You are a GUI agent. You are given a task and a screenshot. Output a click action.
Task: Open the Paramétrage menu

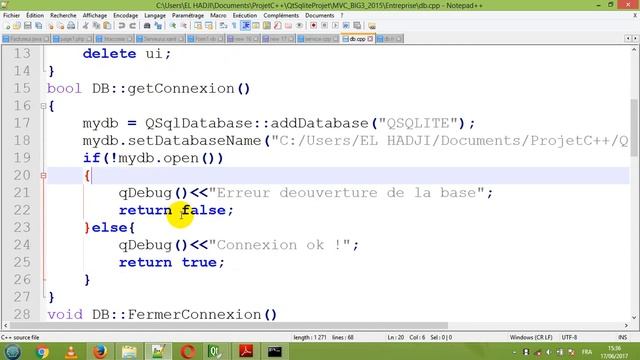click(x=188, y=15)
